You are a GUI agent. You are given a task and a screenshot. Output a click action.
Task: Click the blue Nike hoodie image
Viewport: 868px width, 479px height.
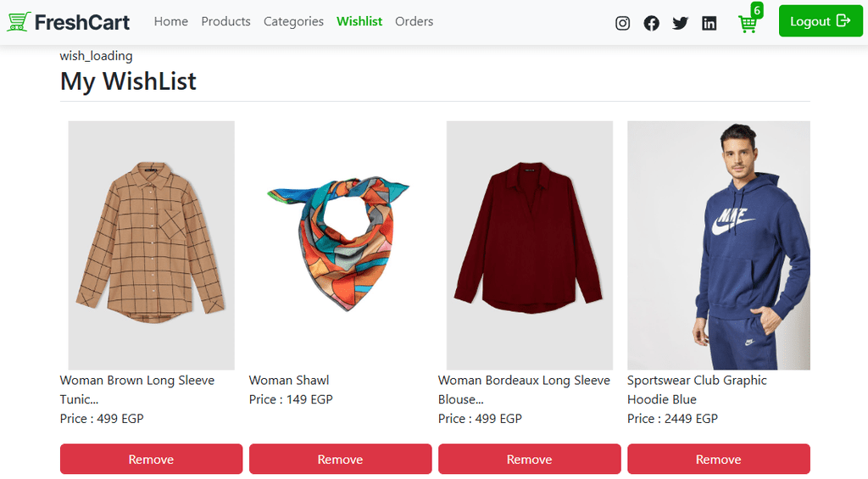tap(718, 245)
